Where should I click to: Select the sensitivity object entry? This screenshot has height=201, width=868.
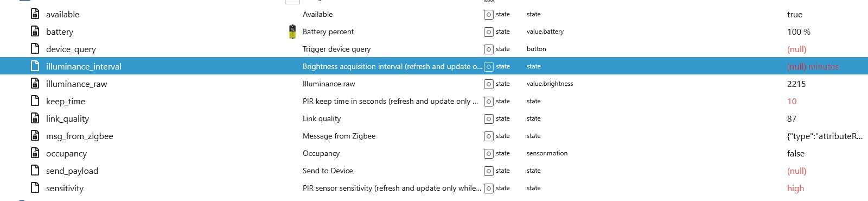click(x=65, y=188)
